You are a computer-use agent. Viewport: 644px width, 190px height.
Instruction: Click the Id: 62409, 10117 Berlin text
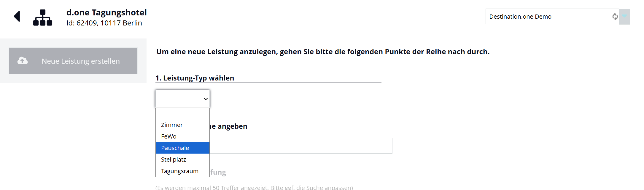pos(104,23)
